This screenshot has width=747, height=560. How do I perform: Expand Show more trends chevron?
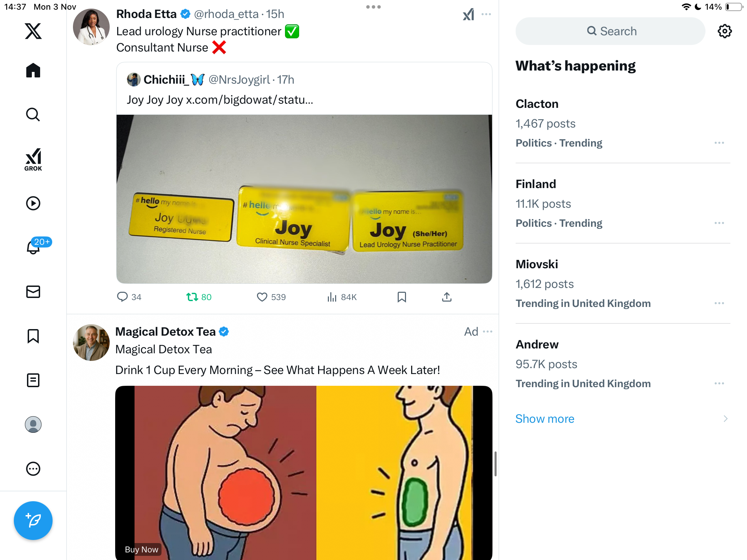[725, 419]
